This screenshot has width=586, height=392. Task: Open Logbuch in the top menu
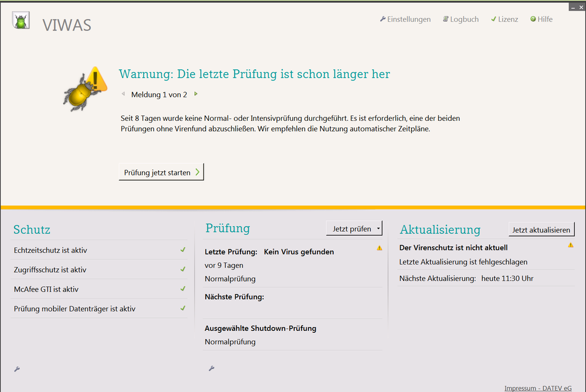(460, 19)
